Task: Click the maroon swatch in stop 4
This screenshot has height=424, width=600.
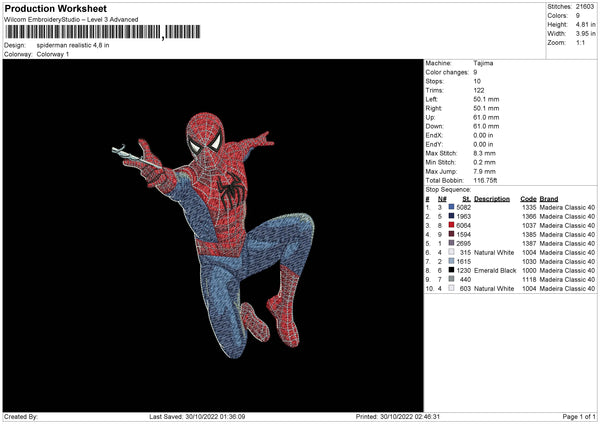Action: click(x=452, y=234)
